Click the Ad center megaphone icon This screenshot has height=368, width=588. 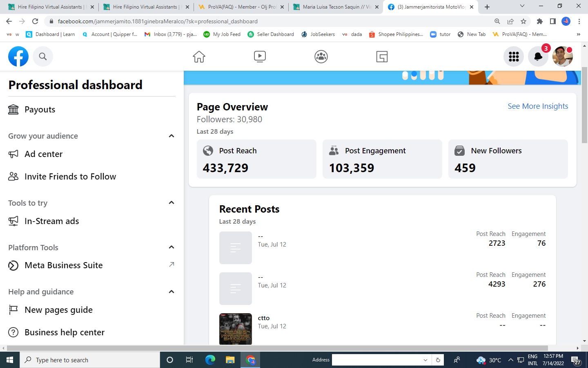coord(13,154)
